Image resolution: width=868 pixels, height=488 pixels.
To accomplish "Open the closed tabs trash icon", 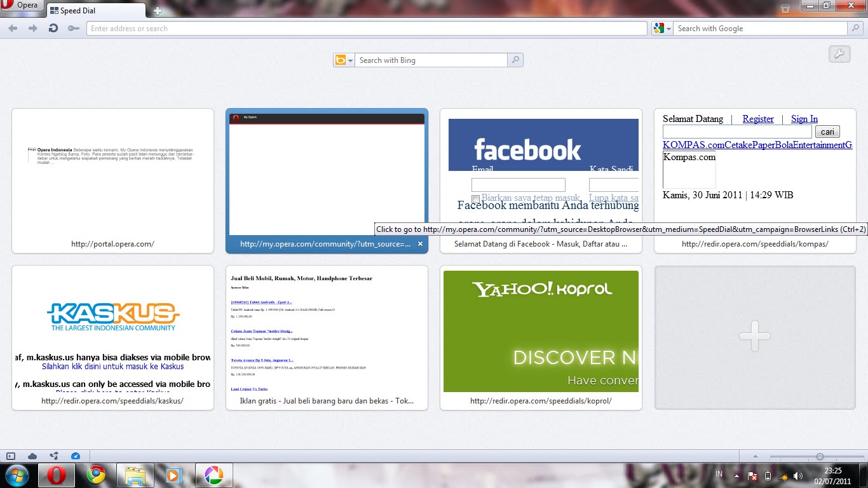I will (785, 9).
